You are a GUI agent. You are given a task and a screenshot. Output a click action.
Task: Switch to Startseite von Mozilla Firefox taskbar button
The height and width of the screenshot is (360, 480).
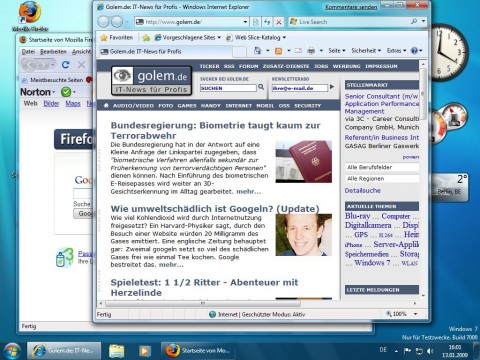pos(199,351)
